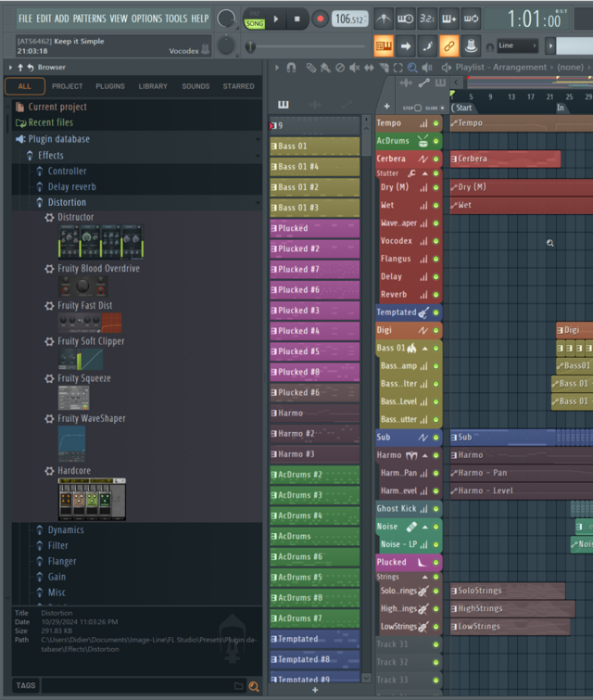The height and width of the screenshot is (700, 593).
Task: Click the TAGS input field
Action: point(144,686)
